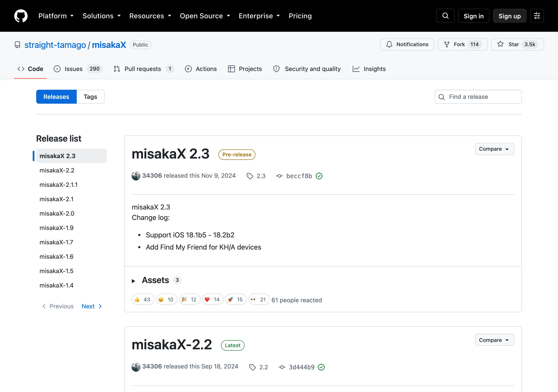Click the tag icon beside 2.2

pos(252,367)
